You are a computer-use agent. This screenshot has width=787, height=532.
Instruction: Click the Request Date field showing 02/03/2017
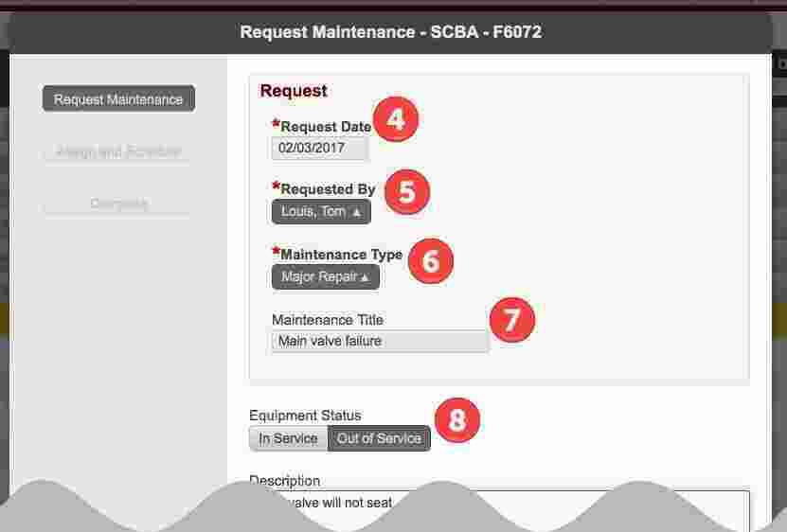pos(320,148)
